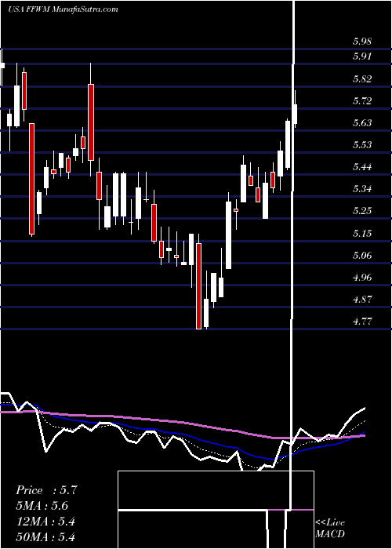Click the 5MA : 5.6 readout
This screenshot has height=549, width=392.
[42, 506]
